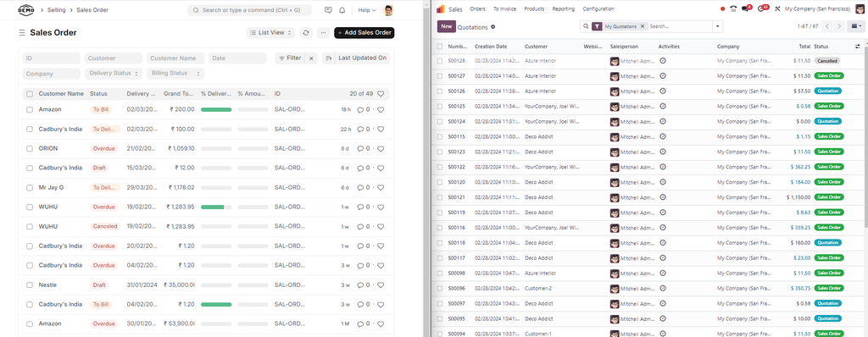Open the three-dots menu beside refresh
The width and height of the screenshot is (868, 337).
[x=324, y=33]
